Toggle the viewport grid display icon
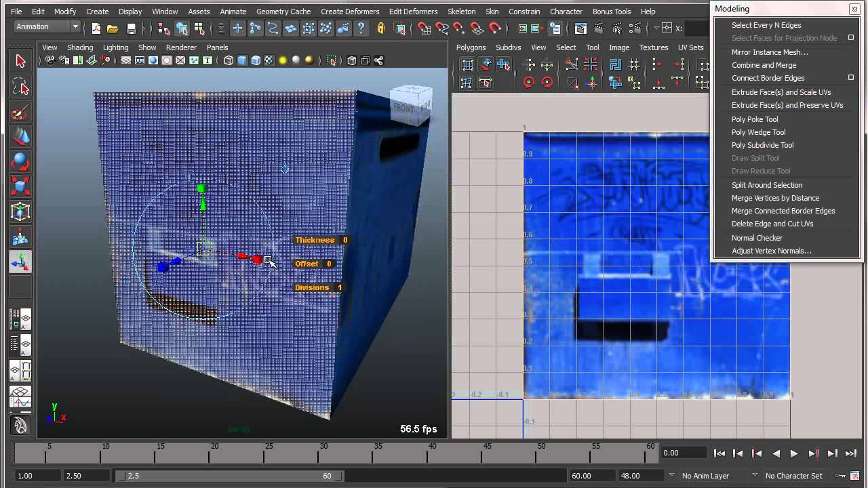Image resolution: width=868 pixels, height=488 pixels. tap(126, 60)
